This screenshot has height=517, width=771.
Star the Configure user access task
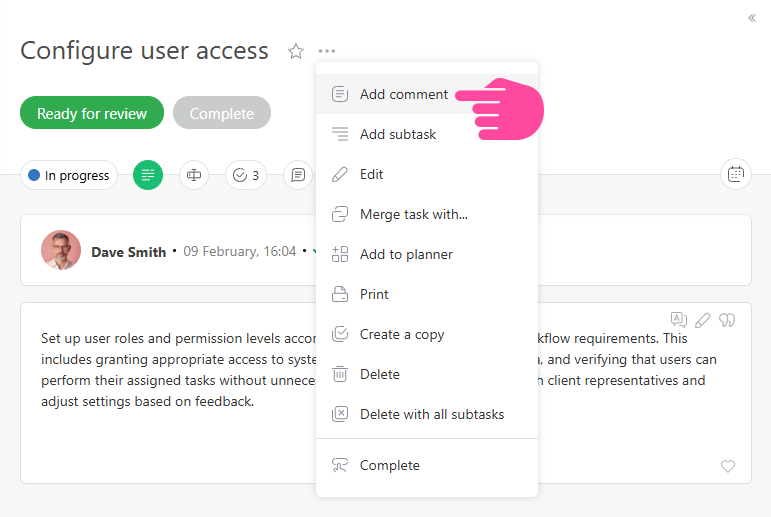296,51
